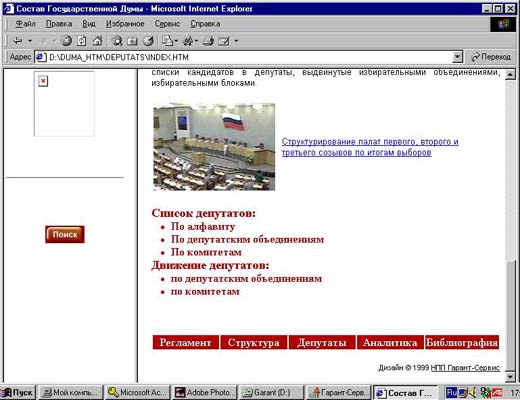This screenshot has height=400, width=520.
Task: Click the red Поиск button
Action: tap(65, 234)
